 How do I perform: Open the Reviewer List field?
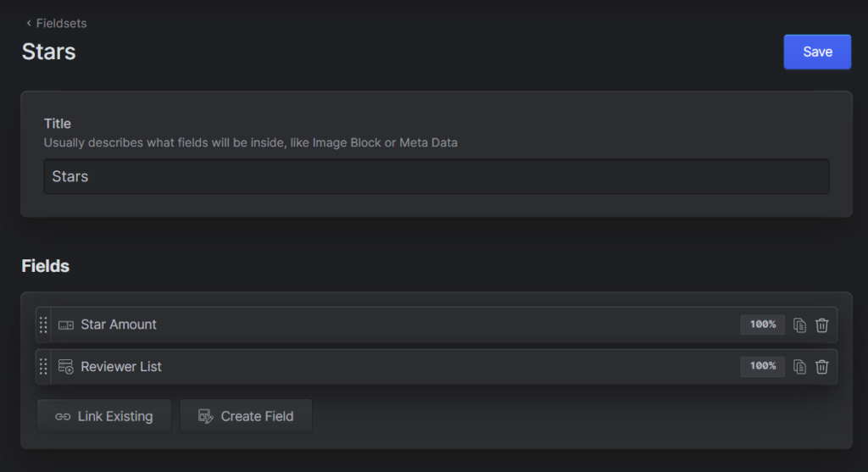point(121,367)
